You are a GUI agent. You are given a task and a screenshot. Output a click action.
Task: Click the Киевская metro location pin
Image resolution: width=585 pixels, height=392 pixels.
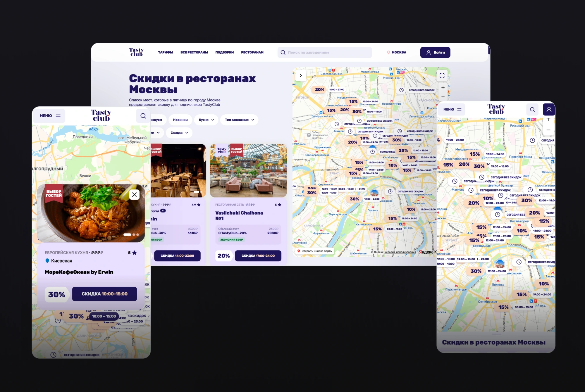click(47, 260)
